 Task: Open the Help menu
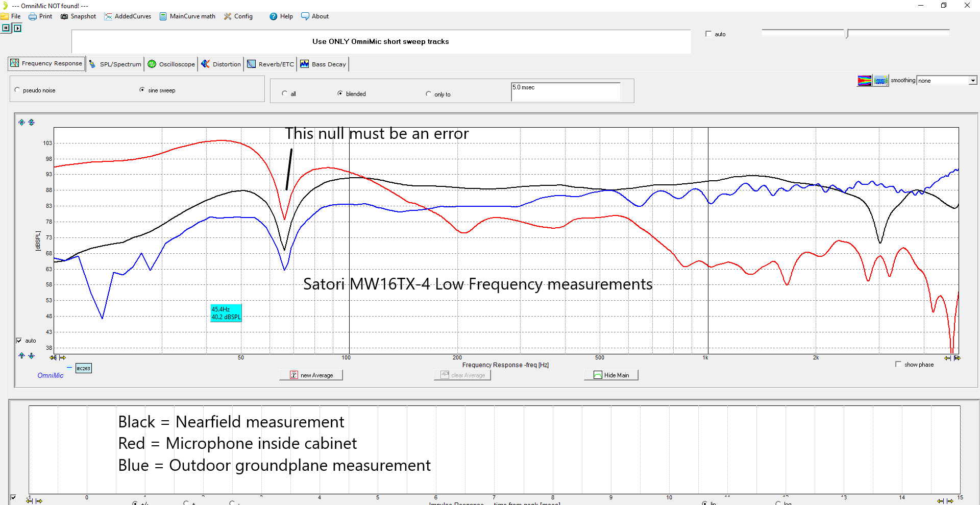coord(281,16)
